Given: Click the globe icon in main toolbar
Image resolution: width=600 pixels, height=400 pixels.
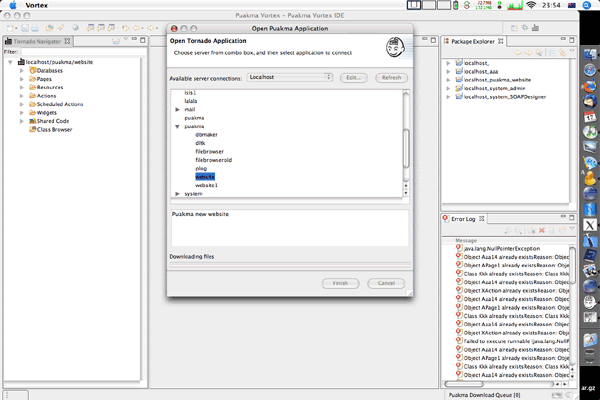Looking at the screenshot, I should point(75,28).
